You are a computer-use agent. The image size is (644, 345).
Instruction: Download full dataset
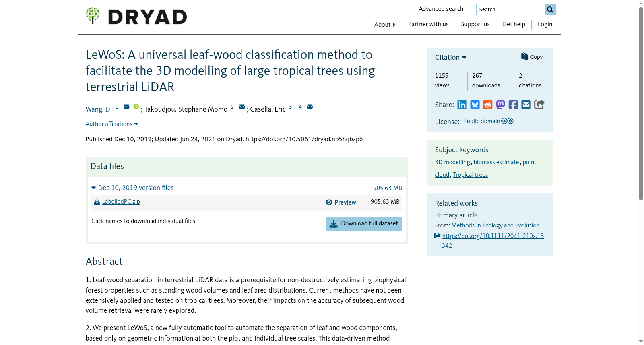(364, 224)
